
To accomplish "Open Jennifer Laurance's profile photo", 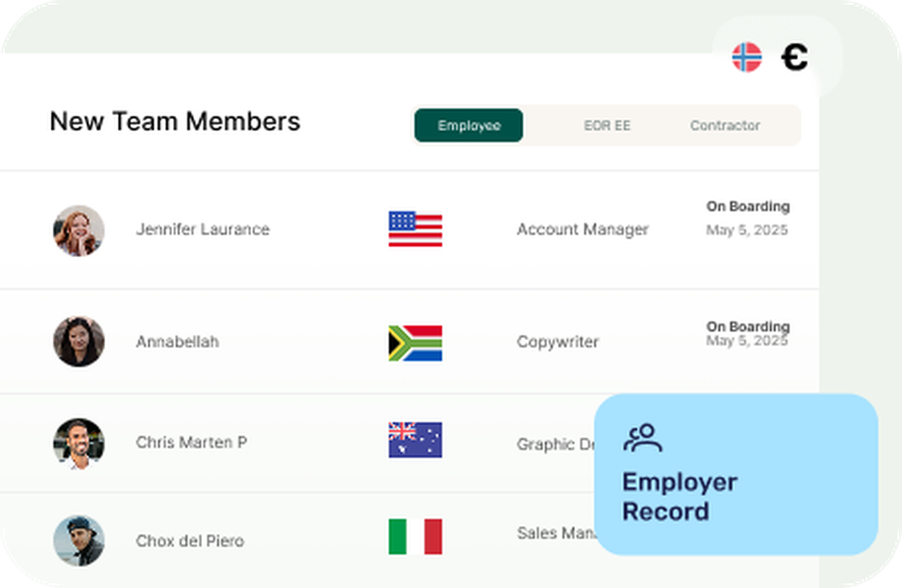I will coord(79,230).
